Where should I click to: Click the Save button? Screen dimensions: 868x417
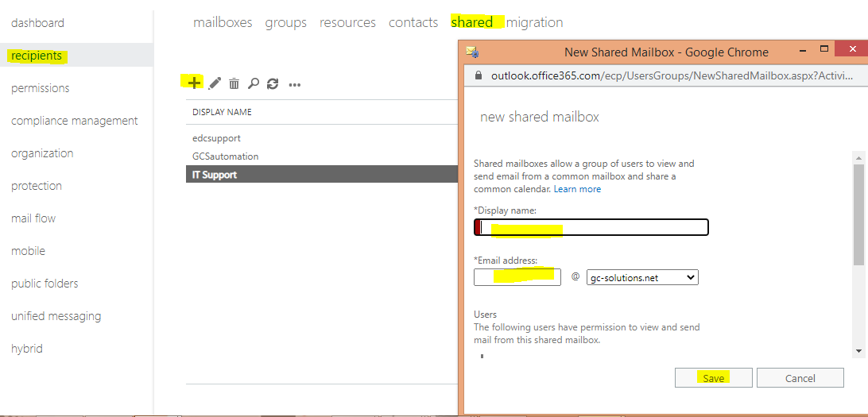[x=714, y=378]
